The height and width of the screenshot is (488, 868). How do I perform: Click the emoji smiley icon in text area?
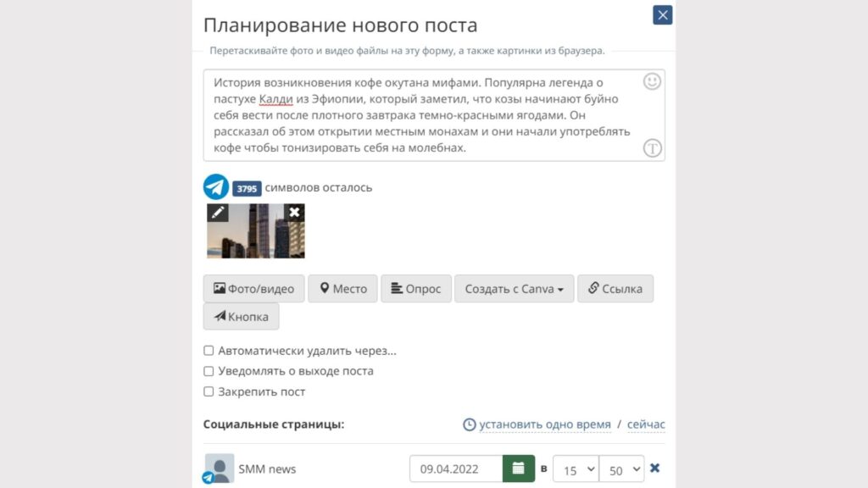tap(652, 81)
